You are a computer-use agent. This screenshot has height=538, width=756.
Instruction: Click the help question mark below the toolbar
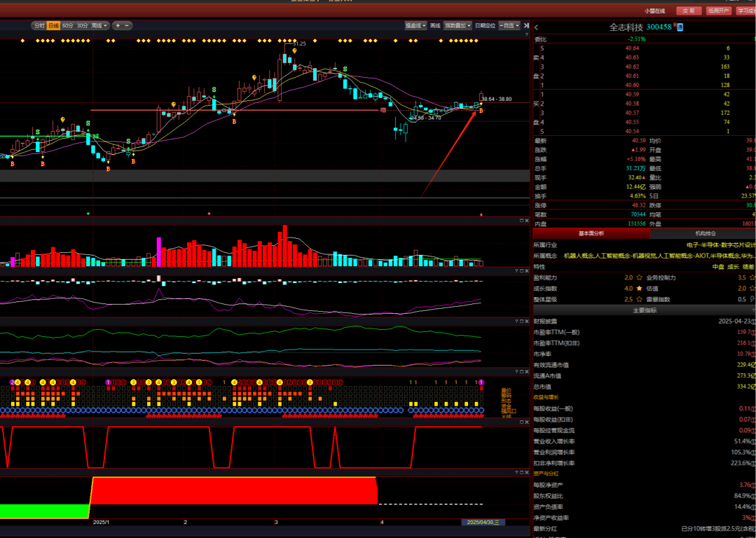pyautogui.click(x=526, y=35)
